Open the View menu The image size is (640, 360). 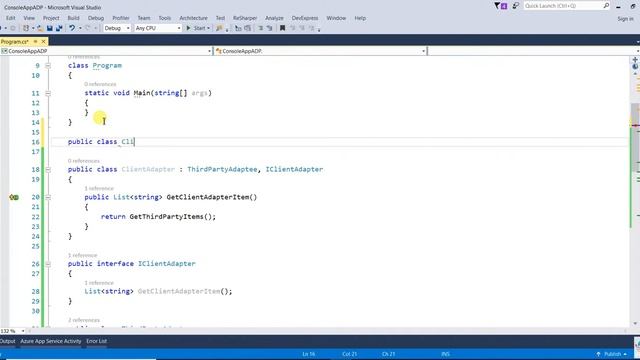[x=29, y=18]
